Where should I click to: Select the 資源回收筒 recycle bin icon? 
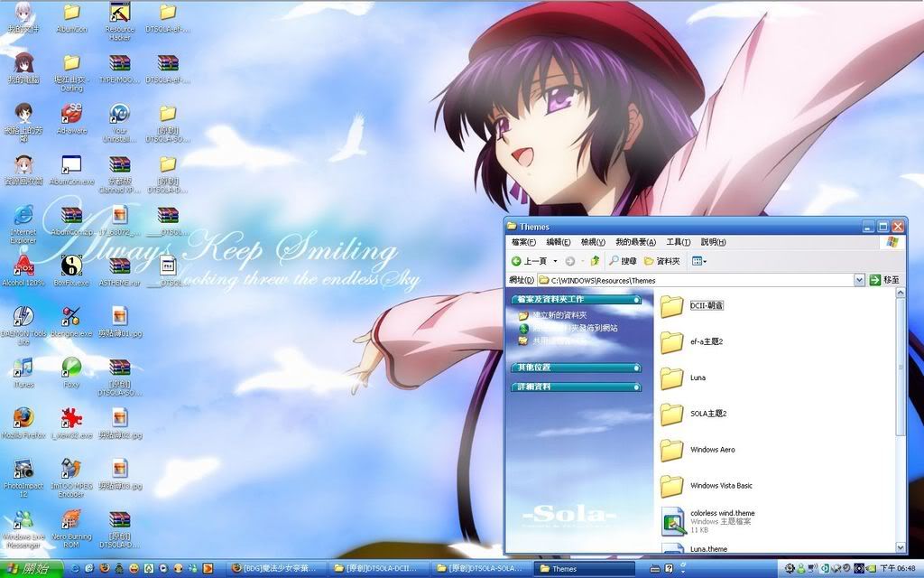tap(23, 169)
